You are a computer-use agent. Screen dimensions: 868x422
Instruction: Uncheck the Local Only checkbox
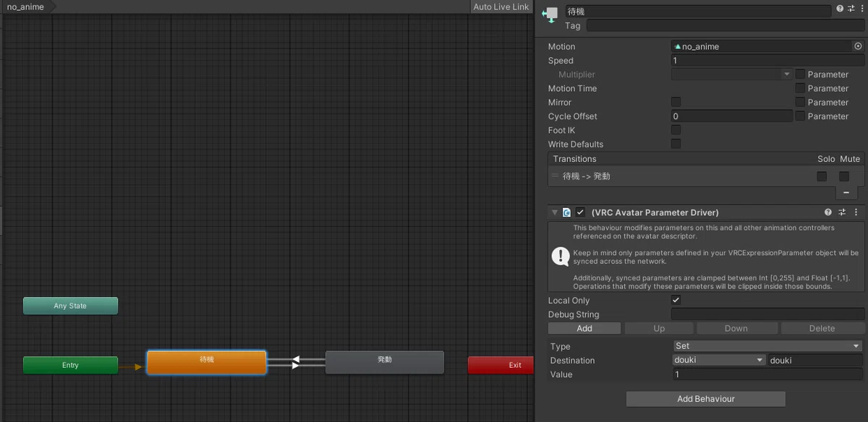[676, 300]
